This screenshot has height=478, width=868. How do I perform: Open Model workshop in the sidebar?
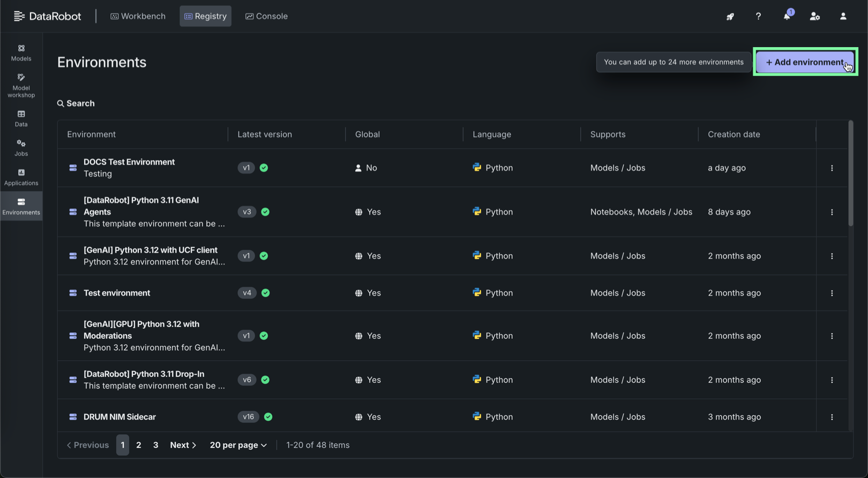pos(21,85)
